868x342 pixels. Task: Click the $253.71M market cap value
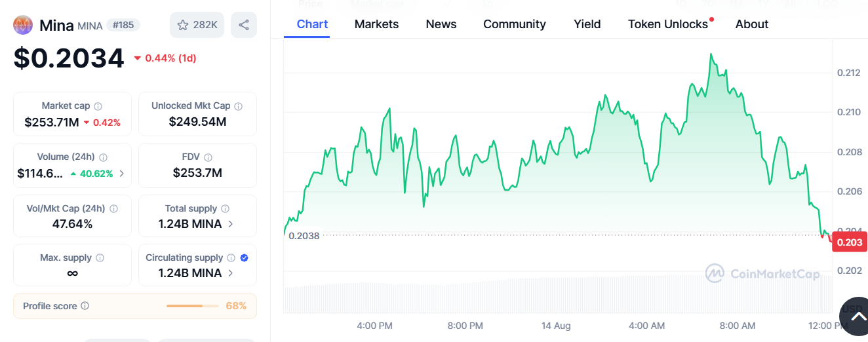click(52, 122)
